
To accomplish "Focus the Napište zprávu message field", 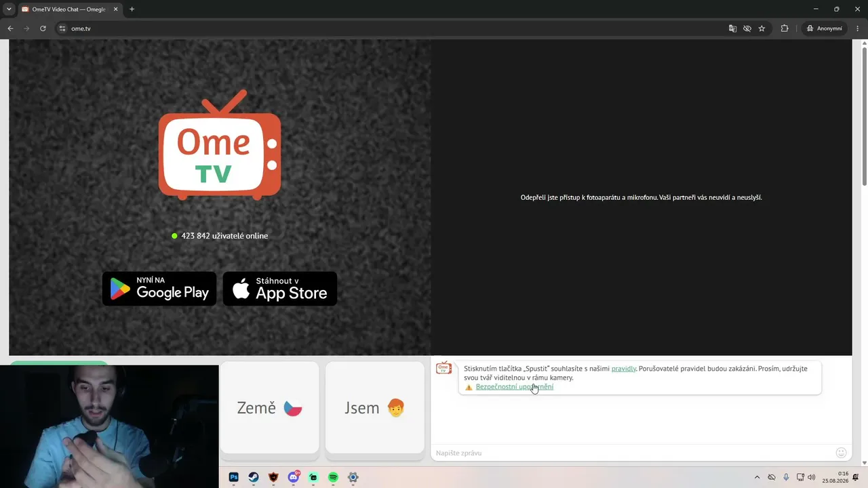I will tap(632, 453).
